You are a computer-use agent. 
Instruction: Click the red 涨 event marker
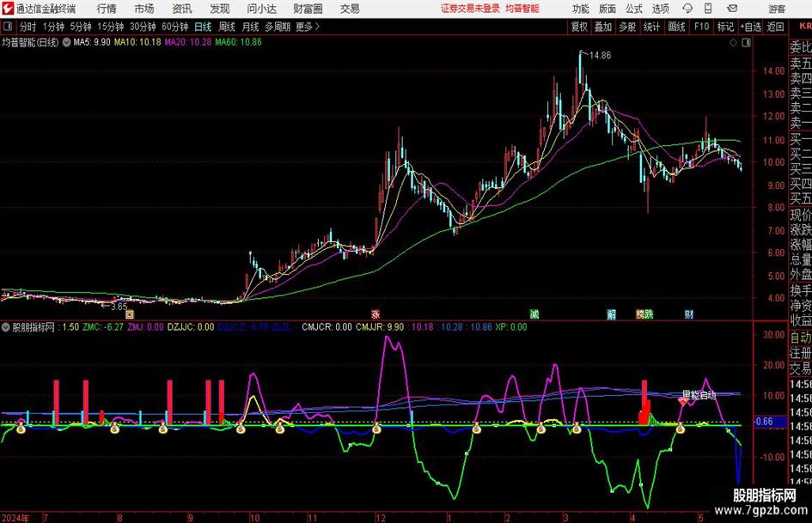[375, 313]
